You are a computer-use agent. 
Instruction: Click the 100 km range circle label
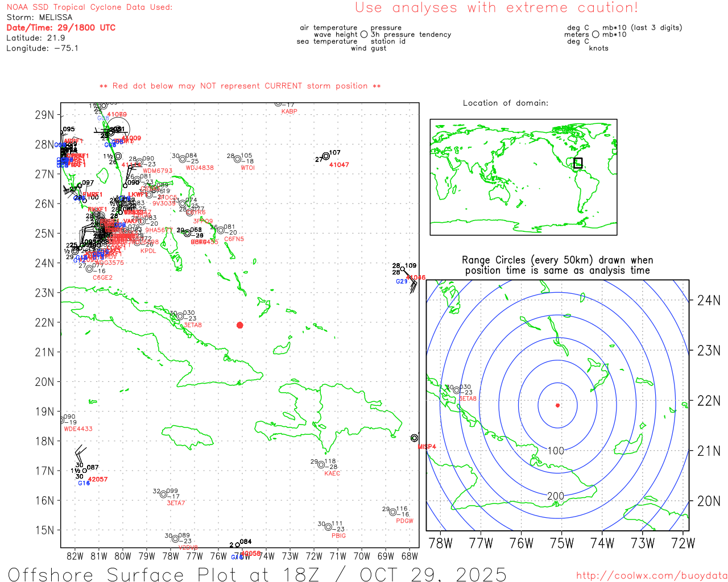click(x=556, y=451)
